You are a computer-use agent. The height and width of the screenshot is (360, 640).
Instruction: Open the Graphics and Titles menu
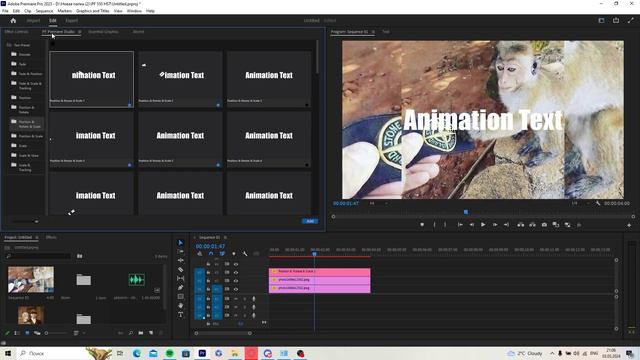tap(93, 11)
